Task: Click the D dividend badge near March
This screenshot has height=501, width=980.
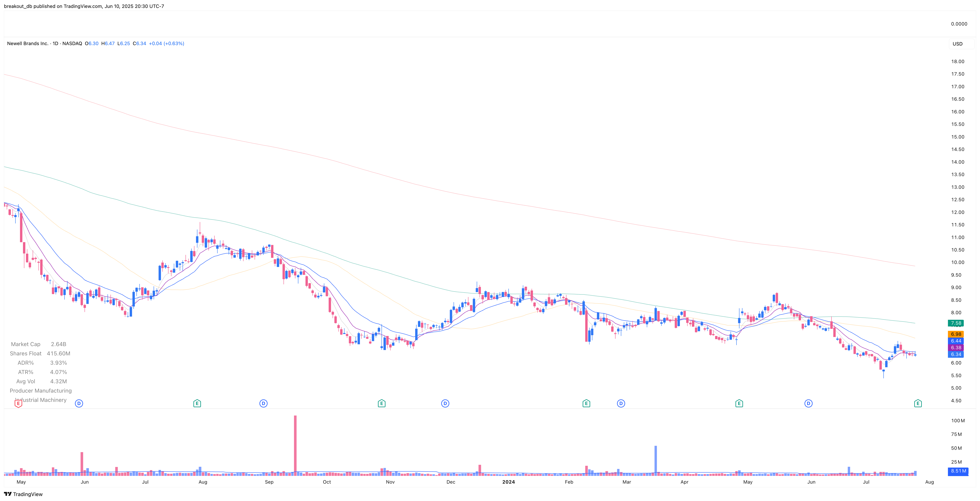Action: tap(620, 403)
